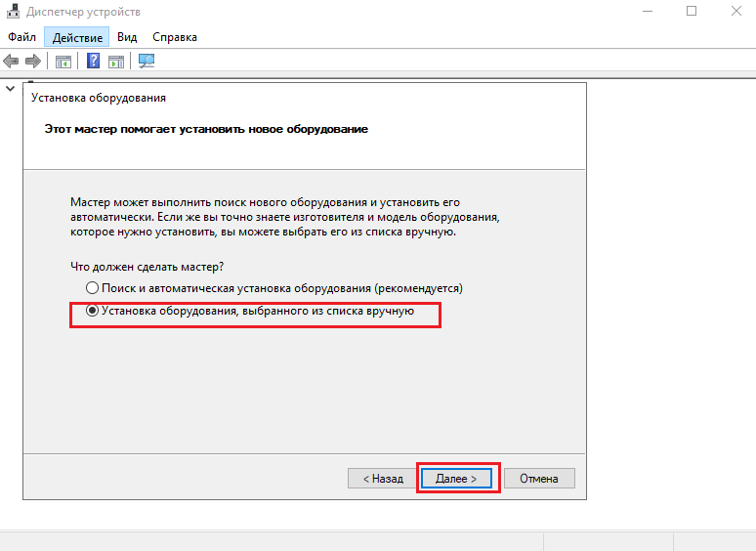Click the show/hide action pane icon
756x551 pixels.
[x=115, y=62]
